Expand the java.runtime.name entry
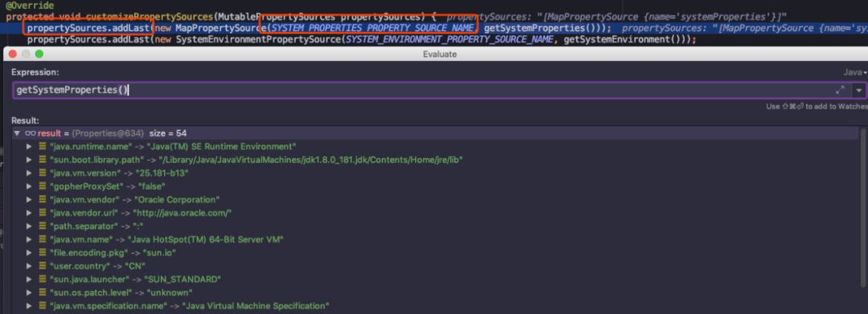The height and width of the screenshot is (314, 868). [29, 146]
